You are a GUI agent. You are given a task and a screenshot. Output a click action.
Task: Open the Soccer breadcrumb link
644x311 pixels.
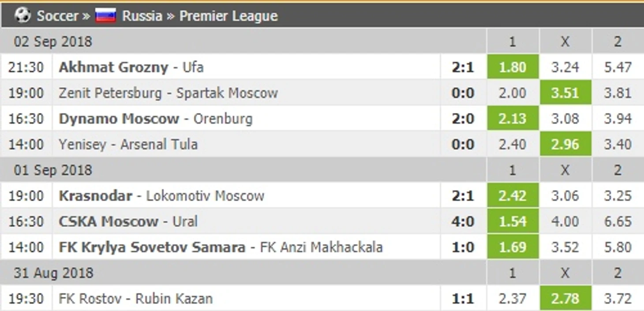point(57,16)
